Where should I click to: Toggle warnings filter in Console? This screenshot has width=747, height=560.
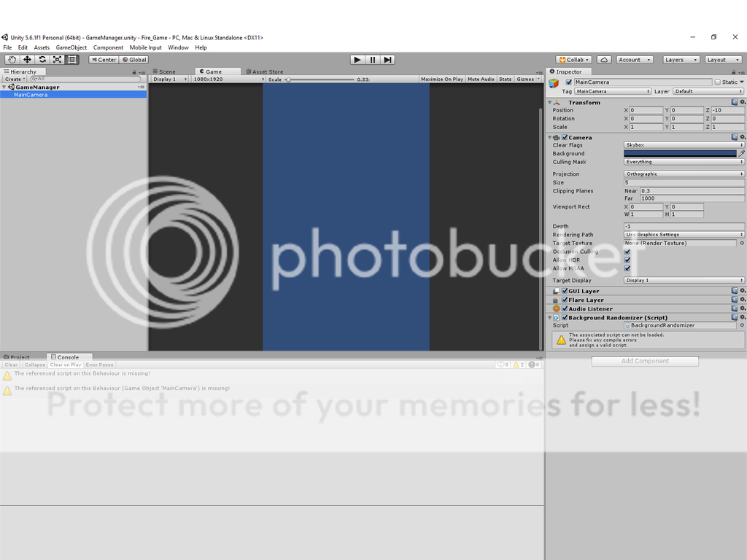pyautogui.click(x=518, y=365)
